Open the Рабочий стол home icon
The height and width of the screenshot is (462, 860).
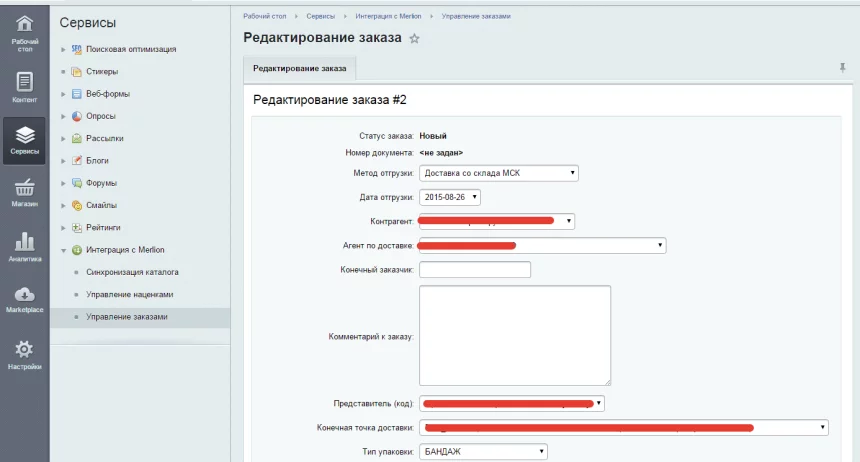point(25,28)
